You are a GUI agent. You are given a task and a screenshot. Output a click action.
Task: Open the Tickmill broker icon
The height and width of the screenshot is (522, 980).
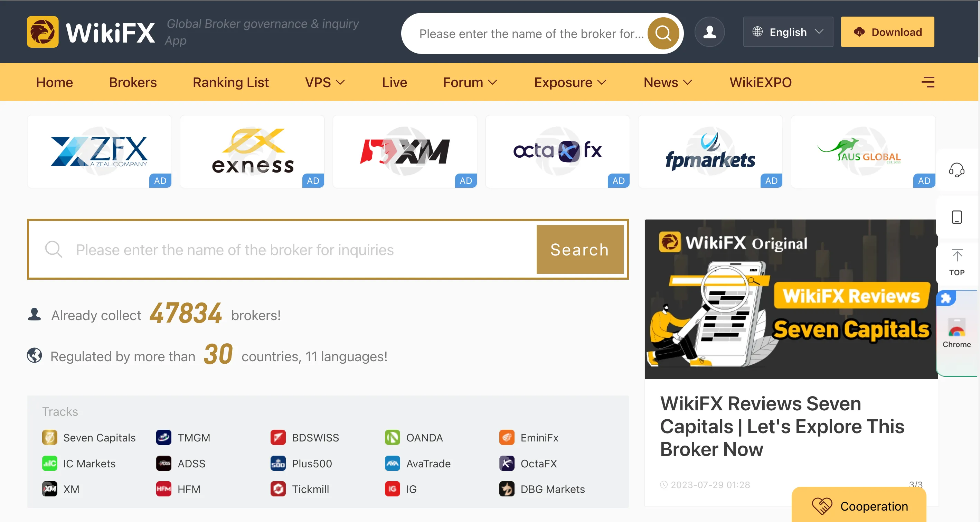coord(278,489)
